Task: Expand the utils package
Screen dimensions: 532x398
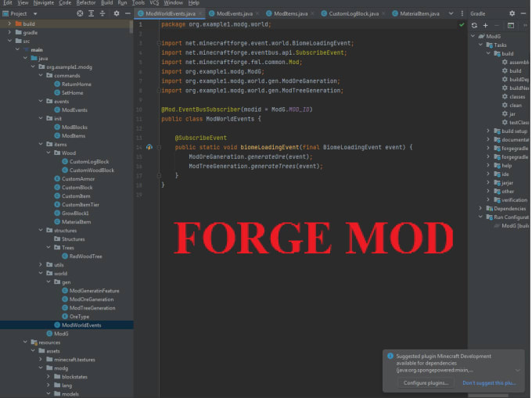Action: [41, 265]
